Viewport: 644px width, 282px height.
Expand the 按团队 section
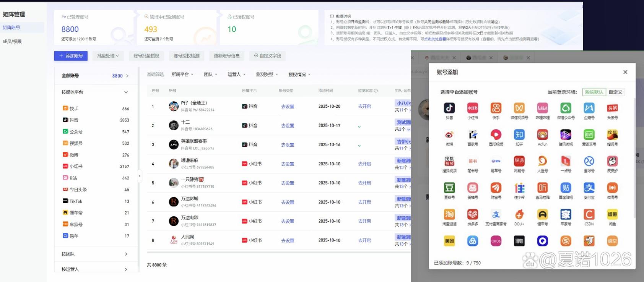pos(126,254)
